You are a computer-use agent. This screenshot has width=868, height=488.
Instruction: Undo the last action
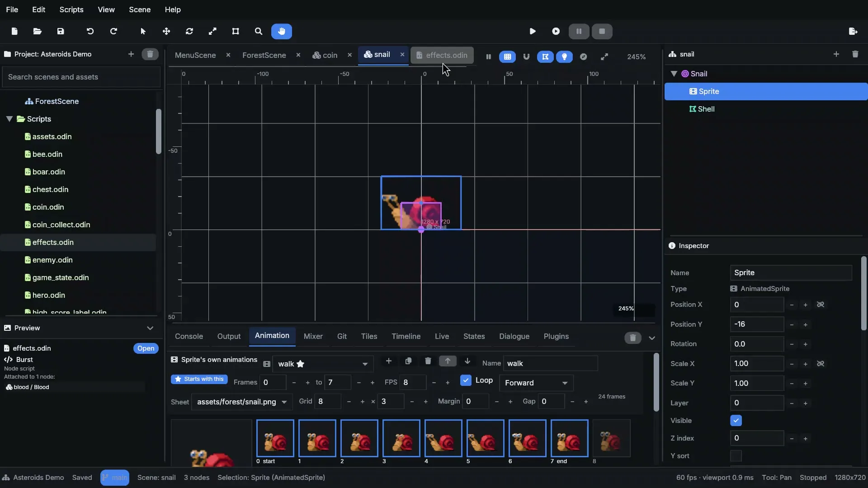90,31
